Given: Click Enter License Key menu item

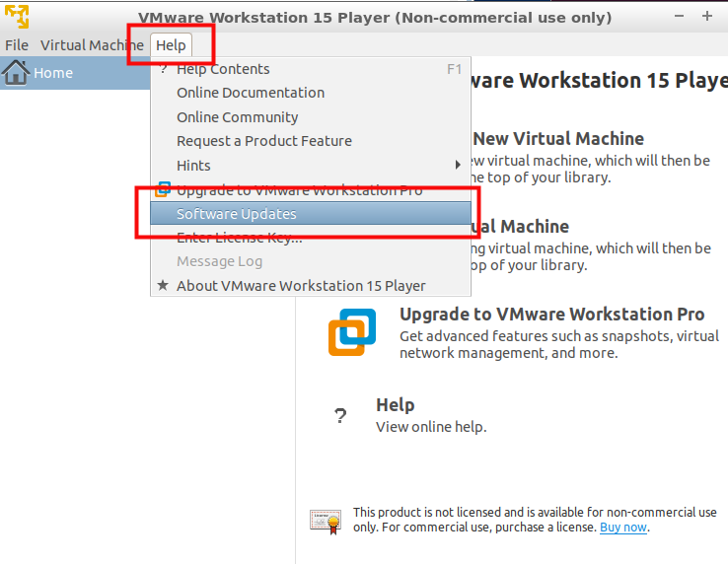Looking at the screenshot, I should click(311, 238).
